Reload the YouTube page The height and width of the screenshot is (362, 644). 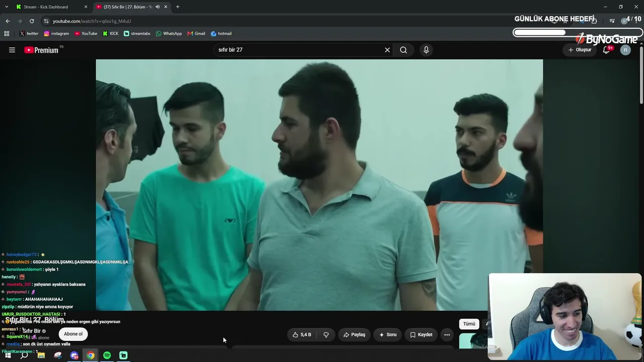(32, 21)
